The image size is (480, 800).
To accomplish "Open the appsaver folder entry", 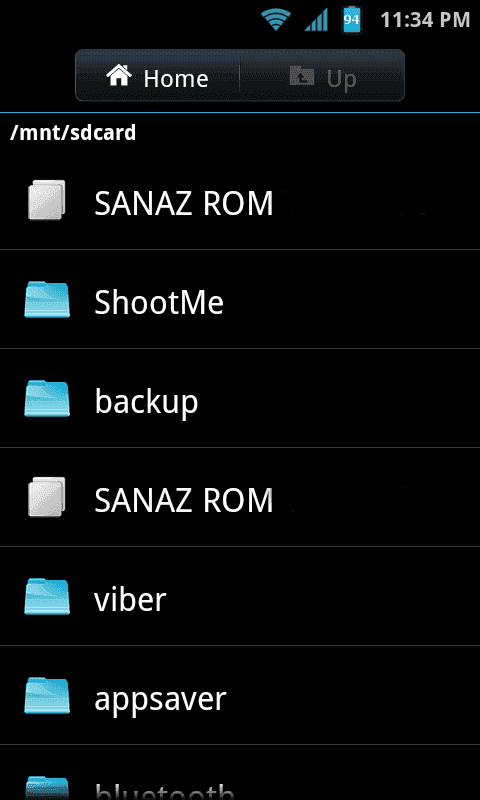I will pos(240,695).
